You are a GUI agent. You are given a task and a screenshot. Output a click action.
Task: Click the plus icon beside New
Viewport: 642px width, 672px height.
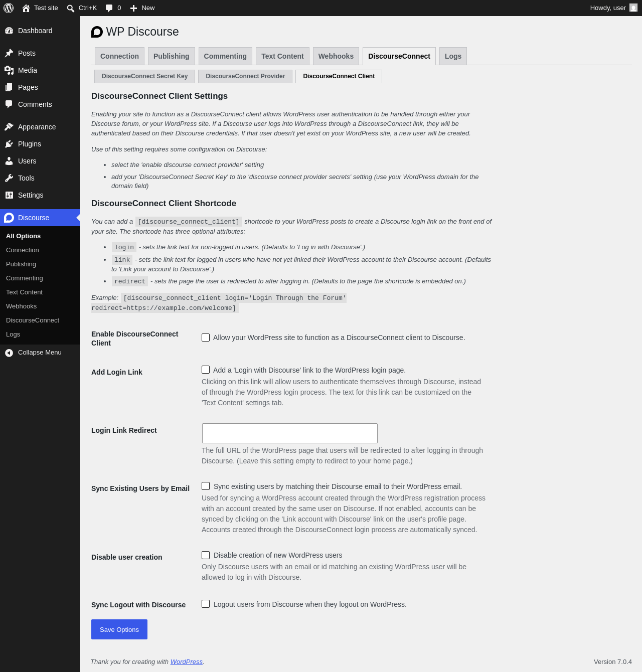coord(133,8)
